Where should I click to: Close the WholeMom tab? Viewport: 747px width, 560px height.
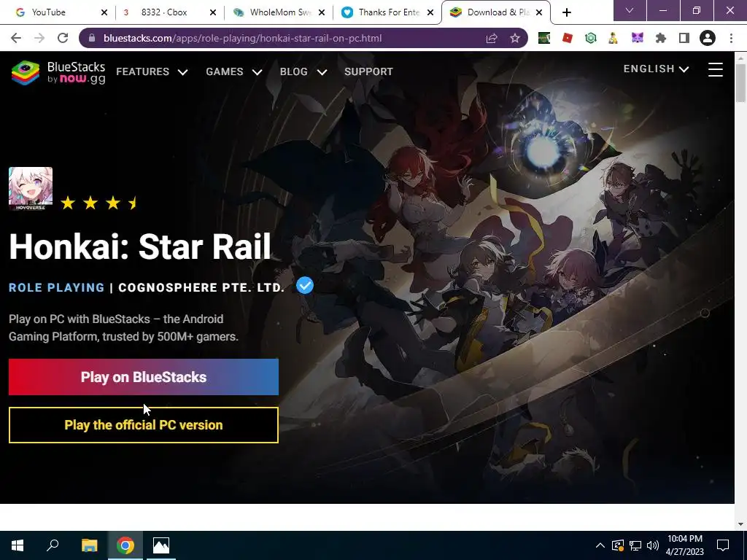click(x=322, y=12)
